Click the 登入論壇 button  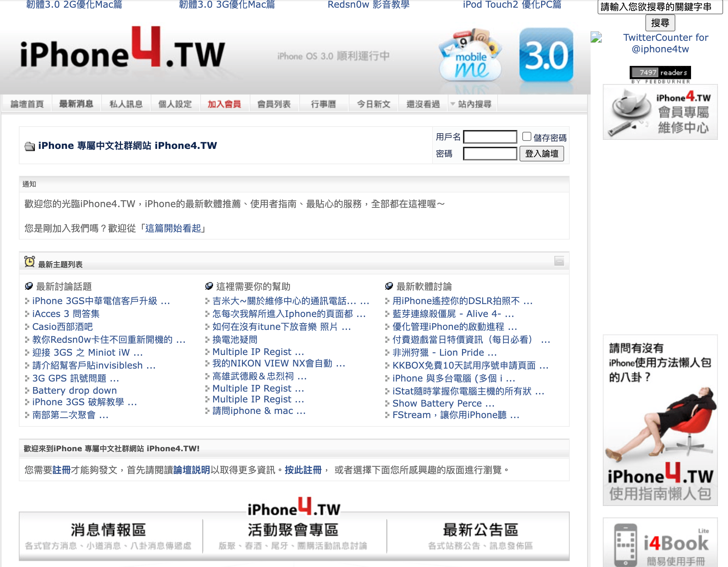point(542,154)
